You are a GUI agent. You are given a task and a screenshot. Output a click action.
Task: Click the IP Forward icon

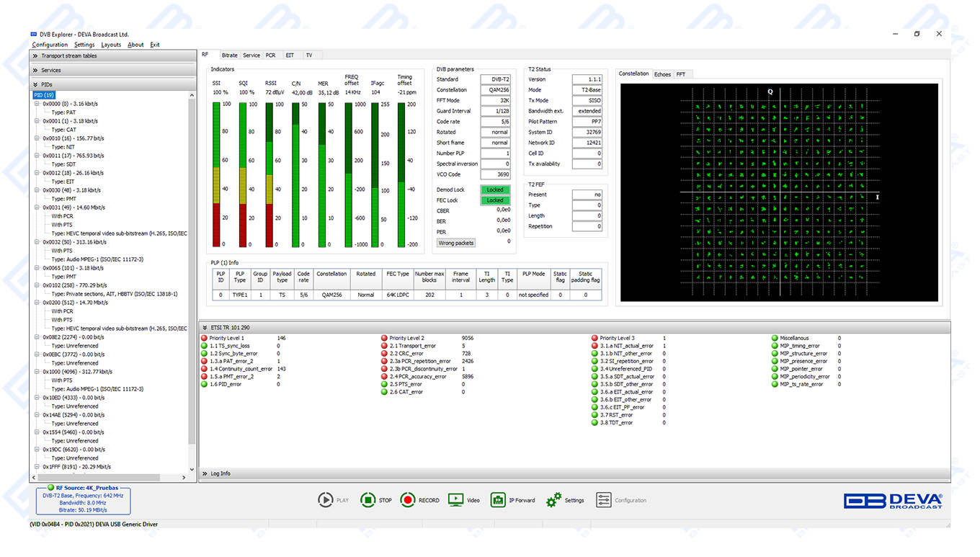[x=498, y=500]
